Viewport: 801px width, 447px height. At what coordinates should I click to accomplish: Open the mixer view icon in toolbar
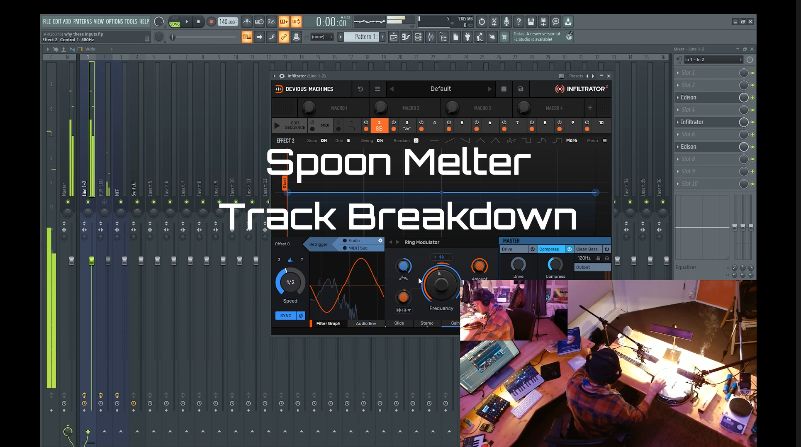click(431, 37)
